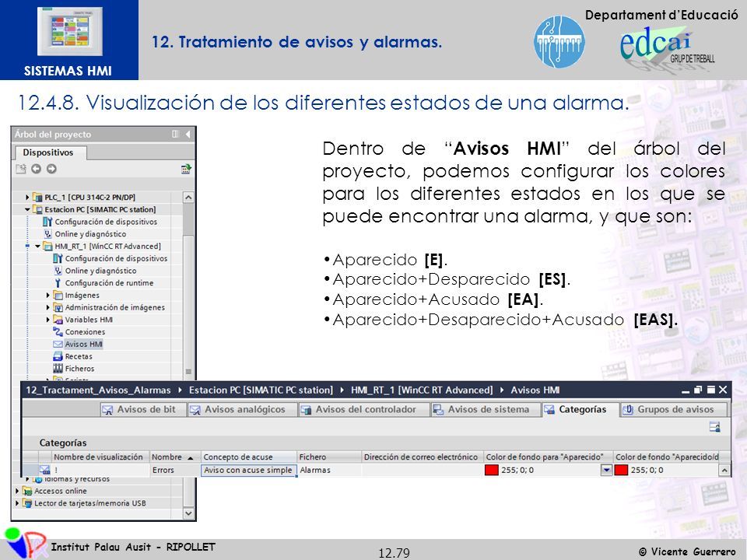Expand the PLC_1 tree node
747x560 pixels.
pos(27,197)
